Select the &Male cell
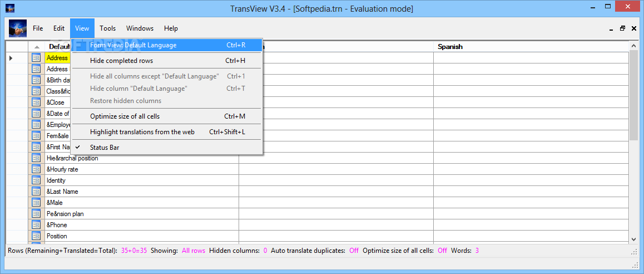 (x=142, y=202)
